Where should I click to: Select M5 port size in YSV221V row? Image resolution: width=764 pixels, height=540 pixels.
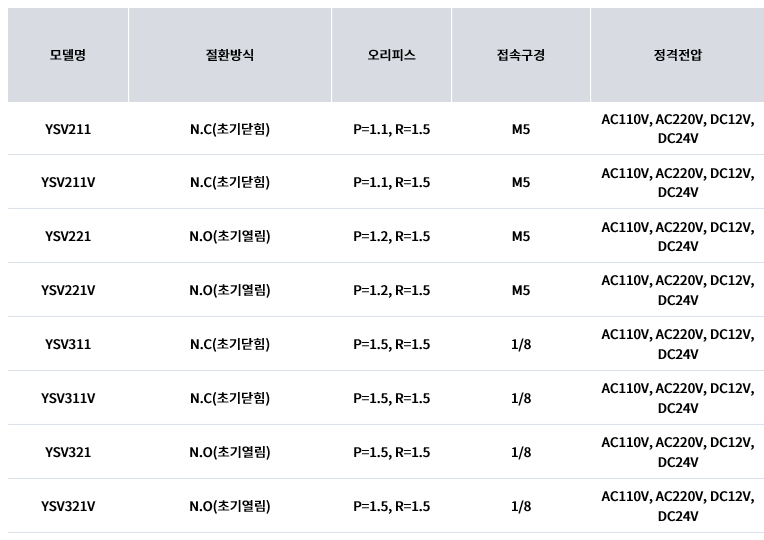[x=520, y=290]
